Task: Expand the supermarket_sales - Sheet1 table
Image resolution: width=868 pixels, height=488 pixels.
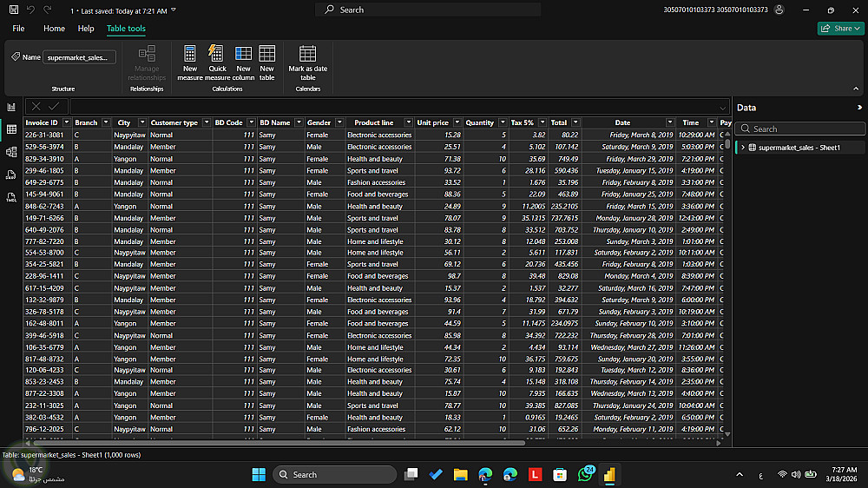Action: pos(743,148)
